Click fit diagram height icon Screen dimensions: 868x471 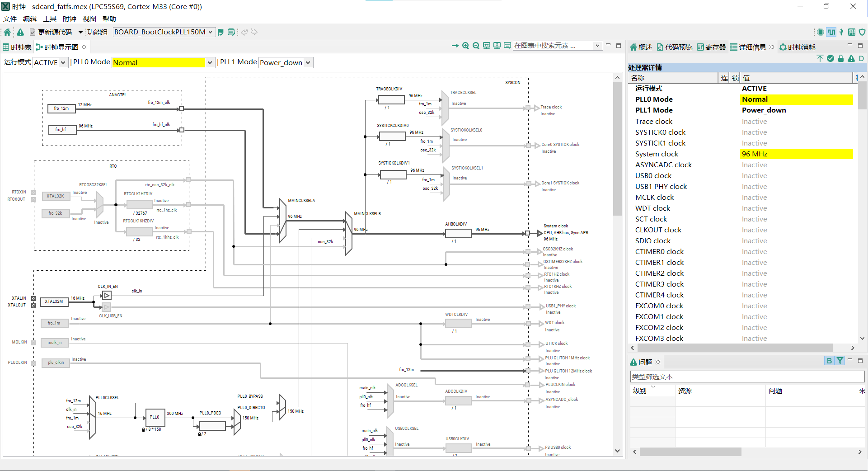click(x=497, y=46)
